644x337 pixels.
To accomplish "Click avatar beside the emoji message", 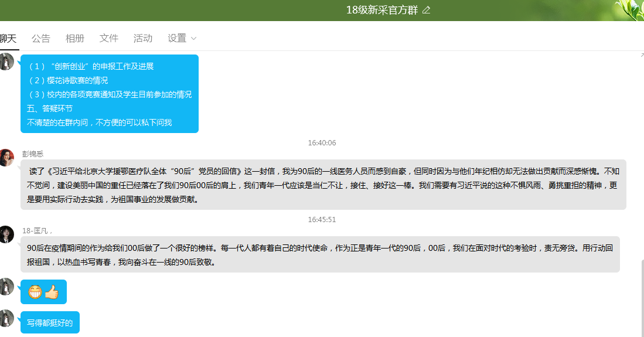I will pos(6,287).
